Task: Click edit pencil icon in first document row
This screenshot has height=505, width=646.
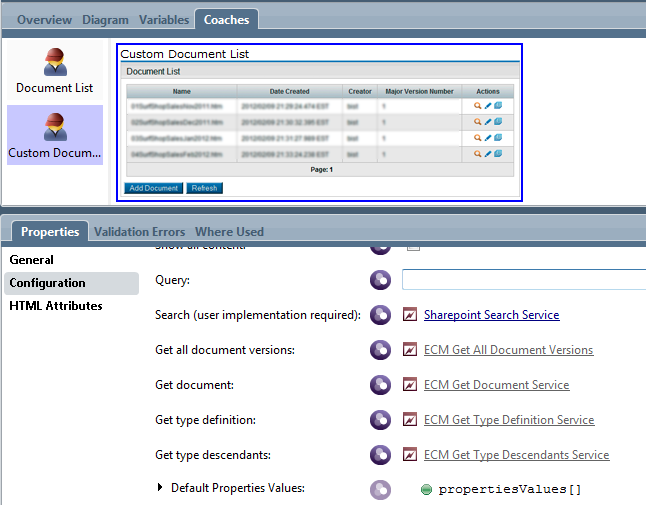Action: 488,106
